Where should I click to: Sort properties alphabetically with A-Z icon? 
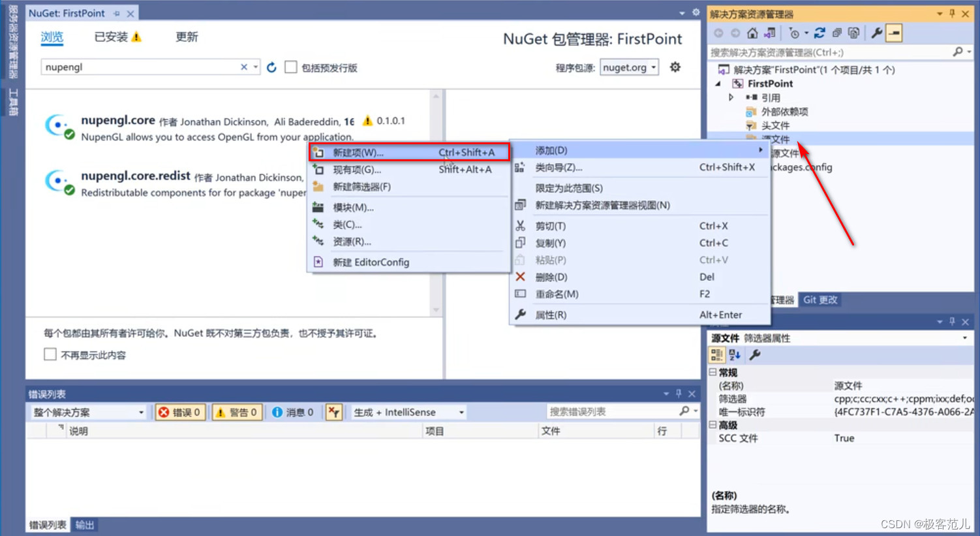tap(735, 355)
